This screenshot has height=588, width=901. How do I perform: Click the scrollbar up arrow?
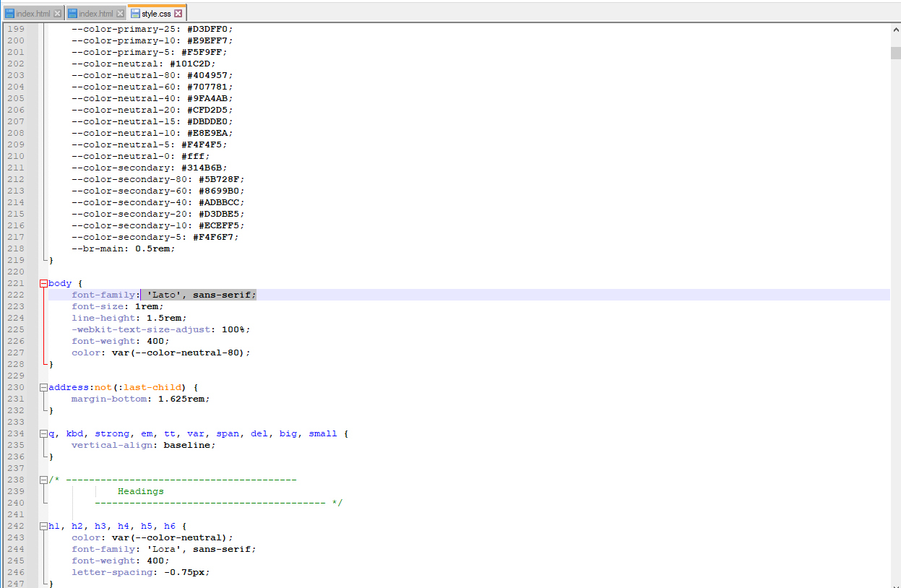[x=895, y=29]
